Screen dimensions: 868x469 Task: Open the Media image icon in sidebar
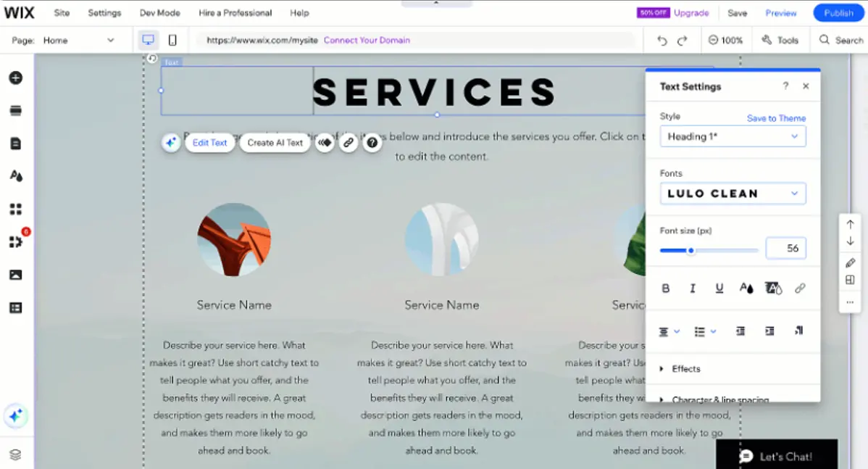(x=15, y=275)
